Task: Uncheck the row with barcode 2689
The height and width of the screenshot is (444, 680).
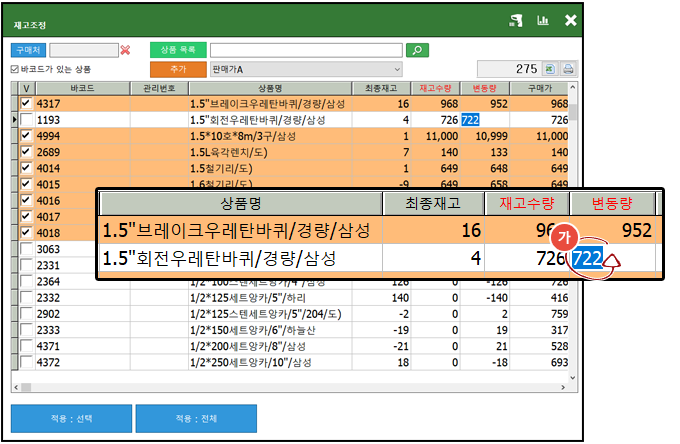Action: tap(26, 152)
